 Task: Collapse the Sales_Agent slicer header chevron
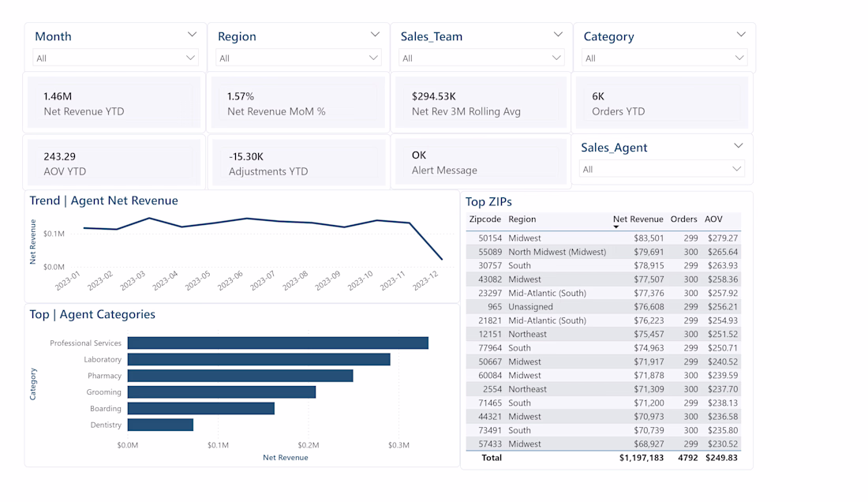[739, 145]
